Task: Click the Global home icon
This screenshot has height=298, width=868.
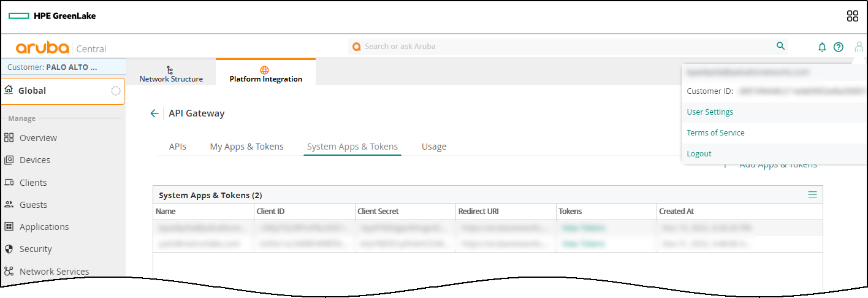Action: (x=9, y=90)
